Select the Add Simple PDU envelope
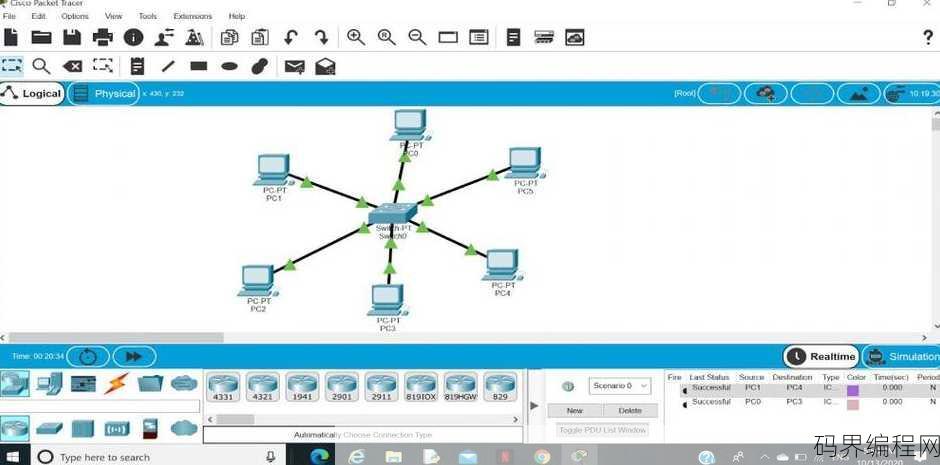 click(x=294, y=66)
